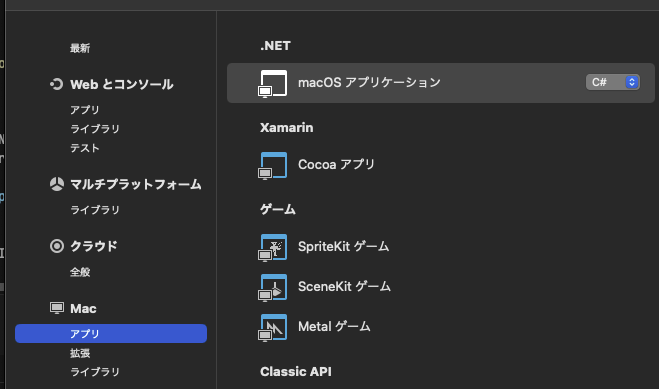This screenshot has width=659, height=389.
Task: Click the マルチプラットフォーム category icon
Action: (x=57, y=184)
